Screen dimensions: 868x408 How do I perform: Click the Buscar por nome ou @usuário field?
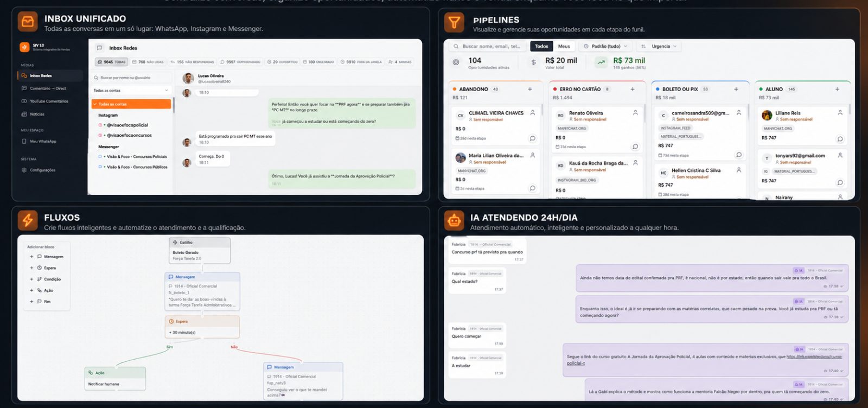point(131,78)
